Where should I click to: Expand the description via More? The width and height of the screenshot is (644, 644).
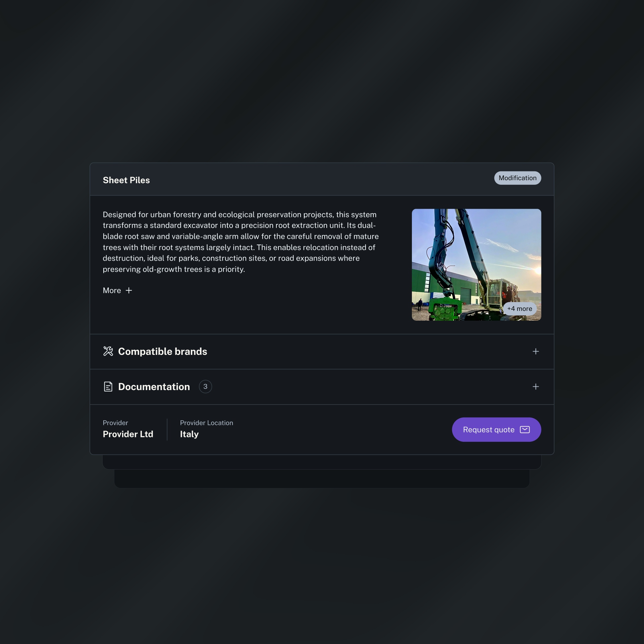coord(117,290)
